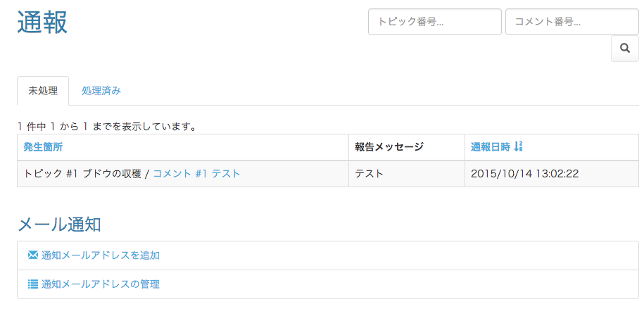This screenshot has width=644, height=328.
Task: Switch to the 処理済み tab
Action: (x=101, y=91)
